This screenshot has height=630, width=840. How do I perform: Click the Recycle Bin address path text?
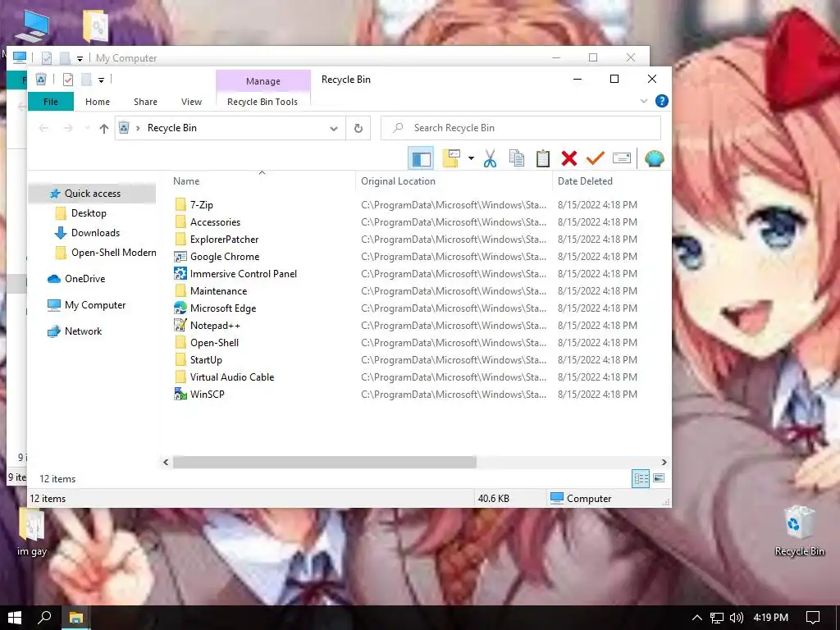(x=172, y=128)
